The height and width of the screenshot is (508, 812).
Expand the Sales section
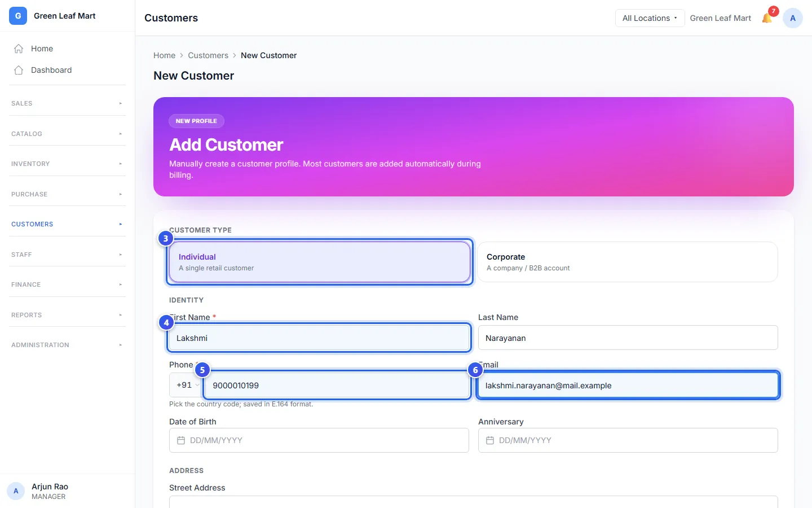[67, 103]
